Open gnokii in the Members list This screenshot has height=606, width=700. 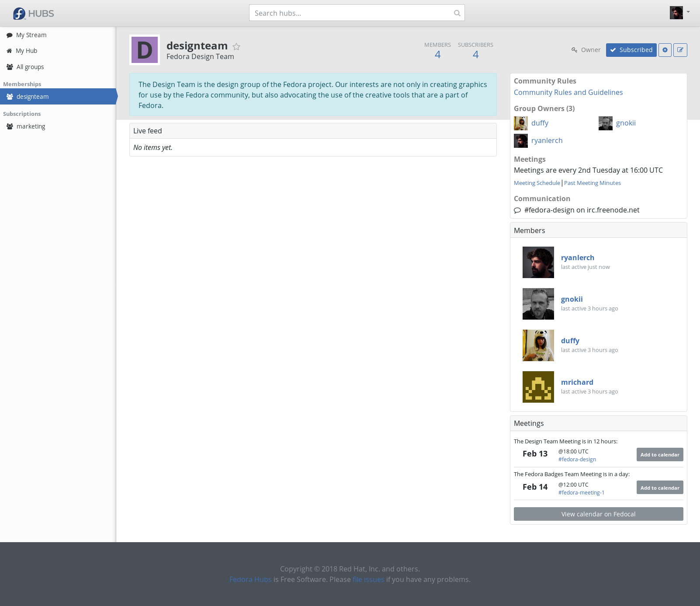(x=572, y=300)
